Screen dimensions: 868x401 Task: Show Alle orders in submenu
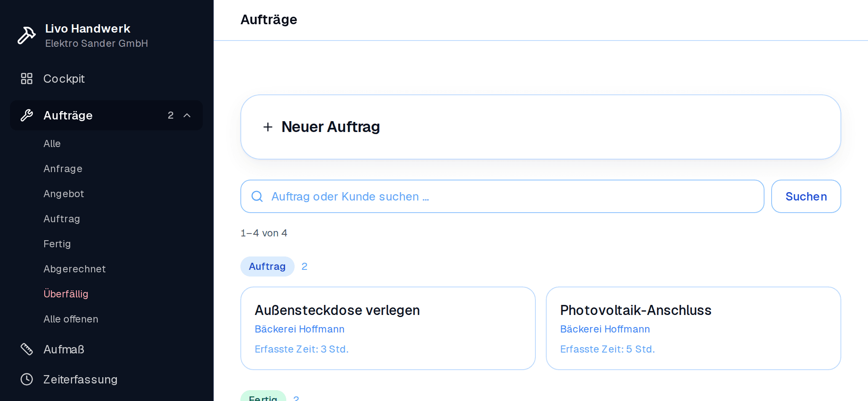pyautogui.click(x=52, y=144)
